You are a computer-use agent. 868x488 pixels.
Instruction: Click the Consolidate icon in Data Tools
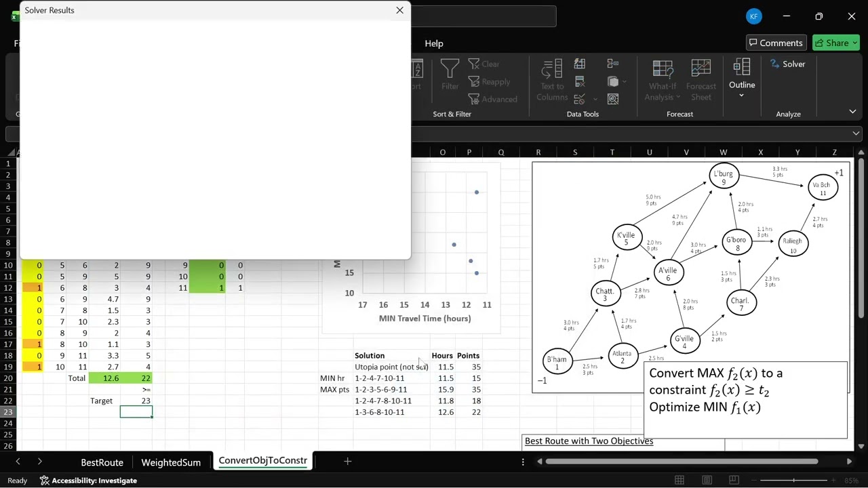(613, 64)
